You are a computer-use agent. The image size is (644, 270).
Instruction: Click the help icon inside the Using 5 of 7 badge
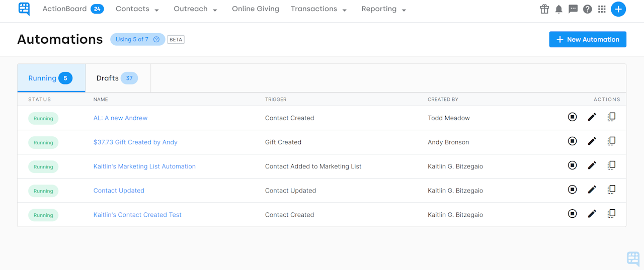pos(156,39)
